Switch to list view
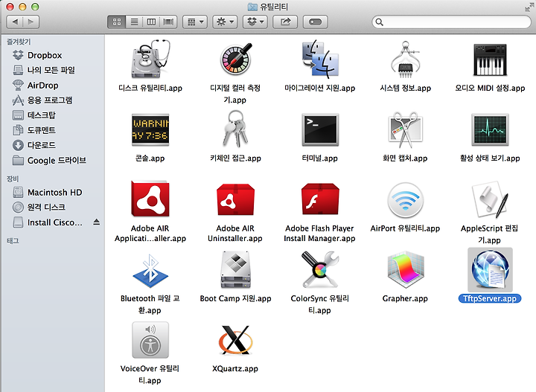Image resolution: width=536 pixels, height=392 pixels. click(134, 22)
